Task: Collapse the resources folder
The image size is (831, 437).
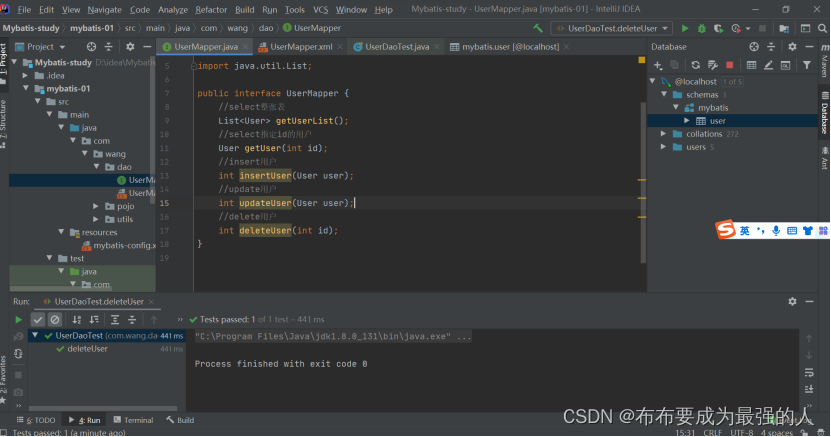Action: 61,232
